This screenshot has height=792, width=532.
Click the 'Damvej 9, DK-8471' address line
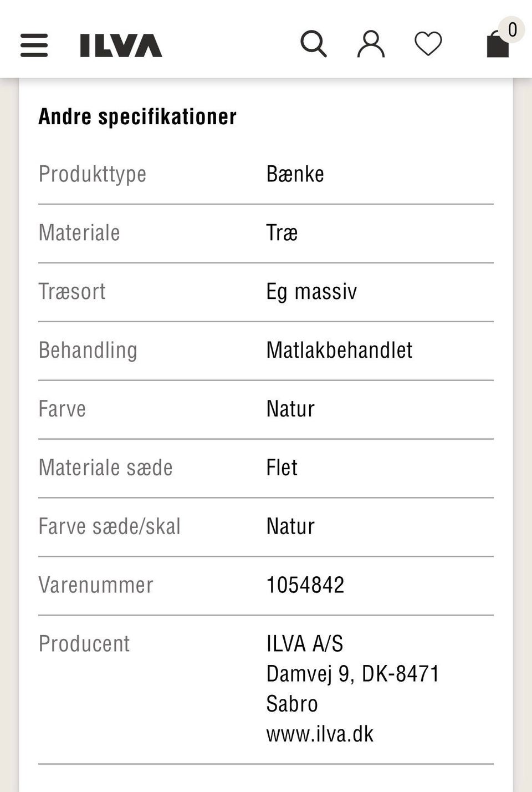352,674
